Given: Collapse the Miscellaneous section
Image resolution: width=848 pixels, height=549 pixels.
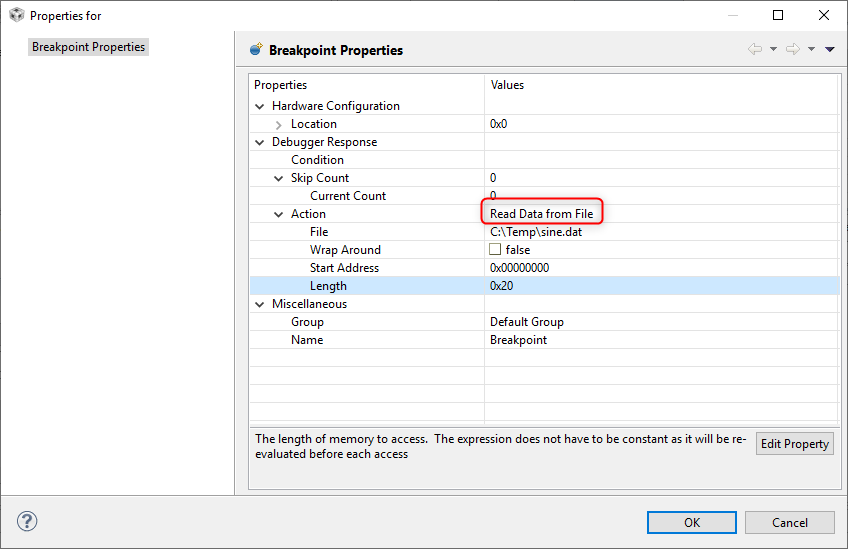Looking at the screenshot, I should tap(260, 304).
